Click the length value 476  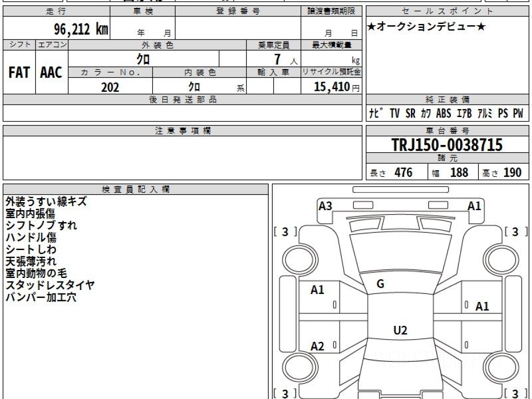[x=403, y=172]
